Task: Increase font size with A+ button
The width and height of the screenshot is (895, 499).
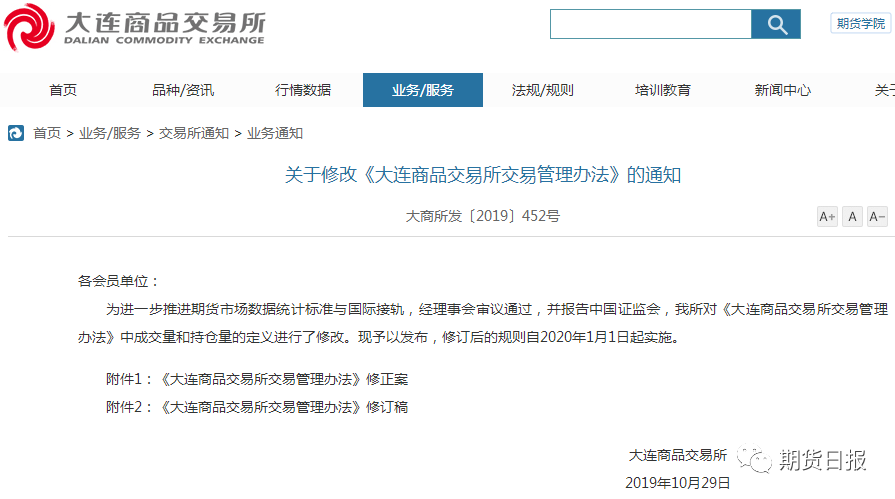Action: [827, 216]
